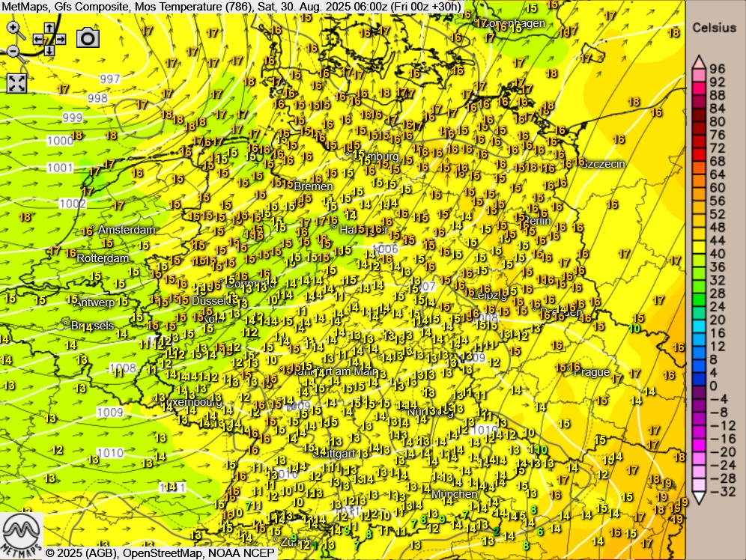Click the top arrow of the color scale
The image size is (746, 560).
[x=698, y=61]
